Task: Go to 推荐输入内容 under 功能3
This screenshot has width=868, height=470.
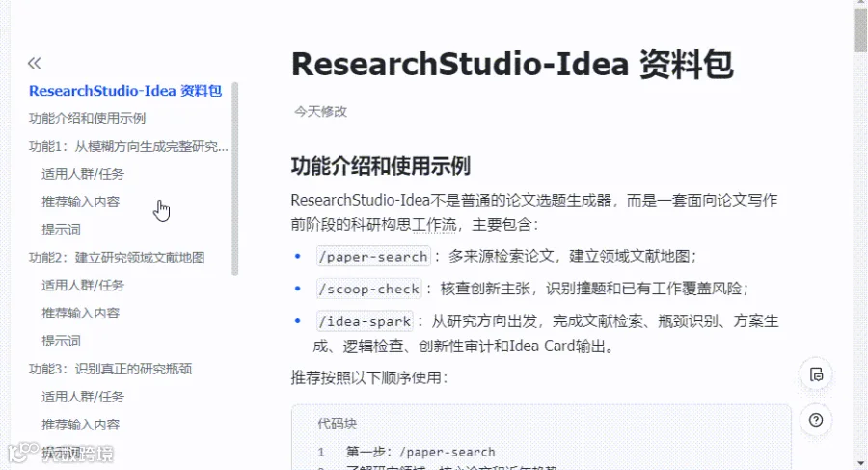Action: click(x=81, y=425)
